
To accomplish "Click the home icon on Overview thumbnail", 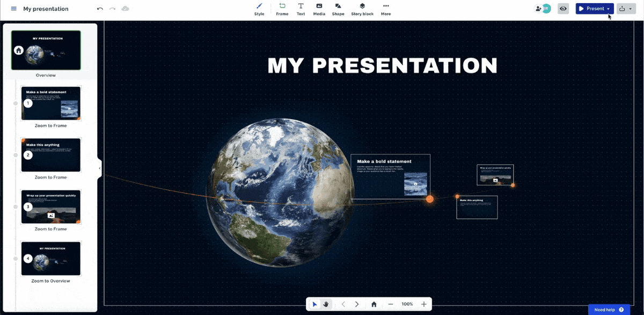I will [19, 50].
